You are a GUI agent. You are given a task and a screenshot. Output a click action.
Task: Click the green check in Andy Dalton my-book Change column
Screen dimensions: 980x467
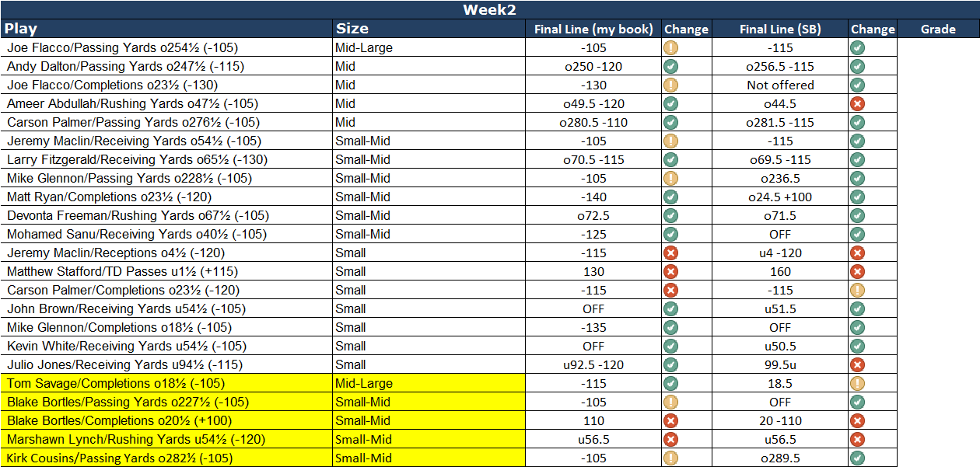(670, 66)
